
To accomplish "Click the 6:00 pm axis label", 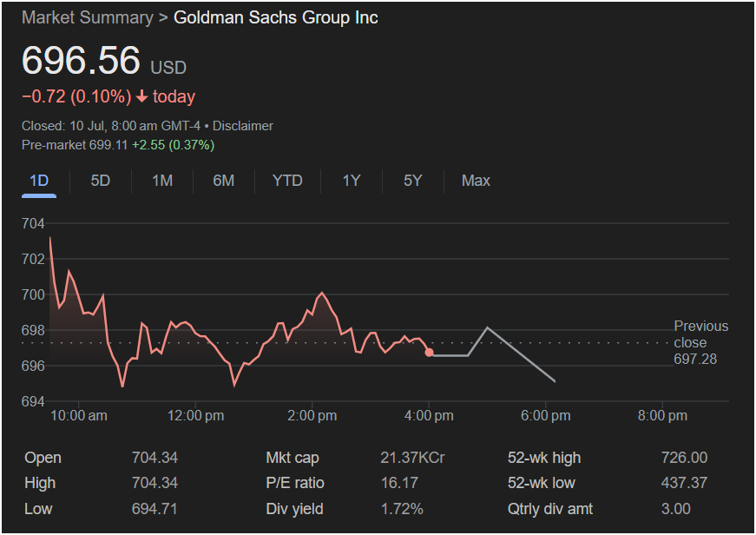I will [x=546, y=416].
